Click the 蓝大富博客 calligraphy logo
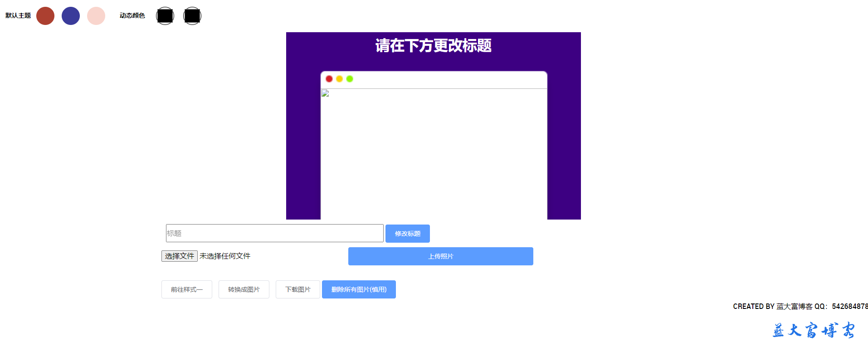The image size is (868, 352). tap(814, 330)
